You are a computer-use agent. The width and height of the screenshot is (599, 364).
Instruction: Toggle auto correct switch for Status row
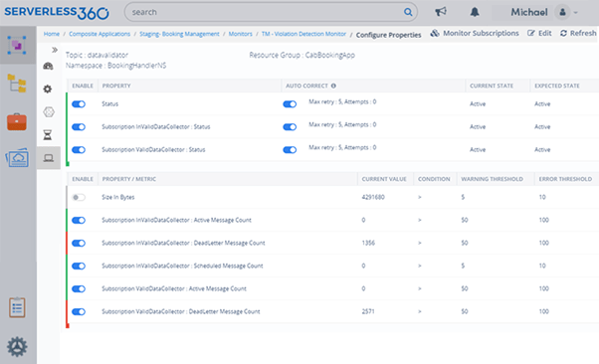tap(290, 103)
